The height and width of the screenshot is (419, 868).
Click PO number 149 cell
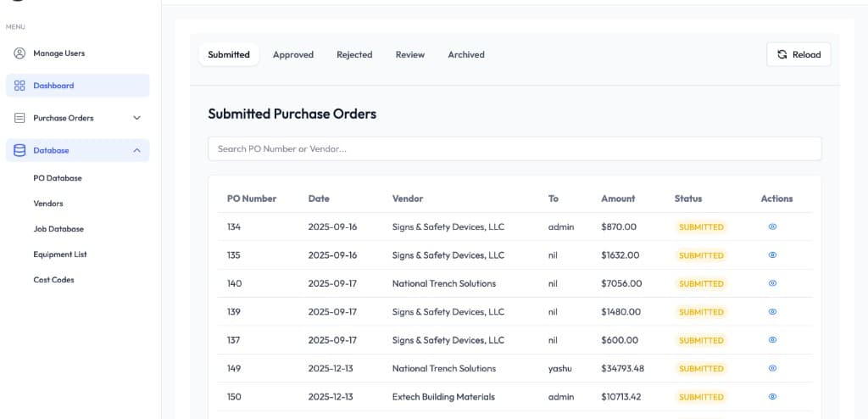tap(234, 368)
